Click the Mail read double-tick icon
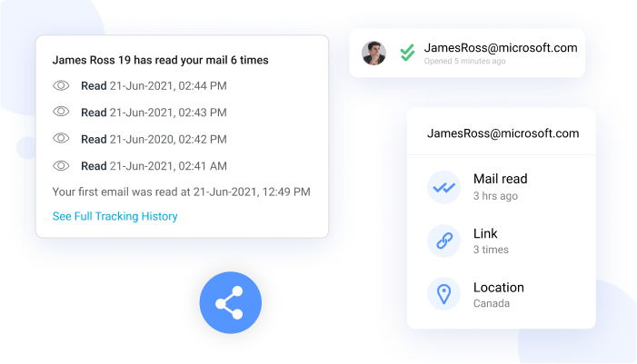The image size is (637, 364). [444, 187]
